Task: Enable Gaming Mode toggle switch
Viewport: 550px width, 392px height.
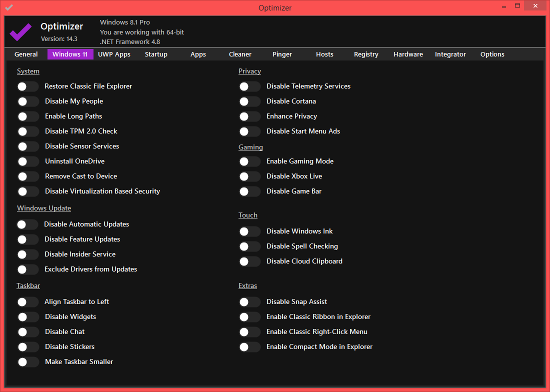Action: coord(249,161)
